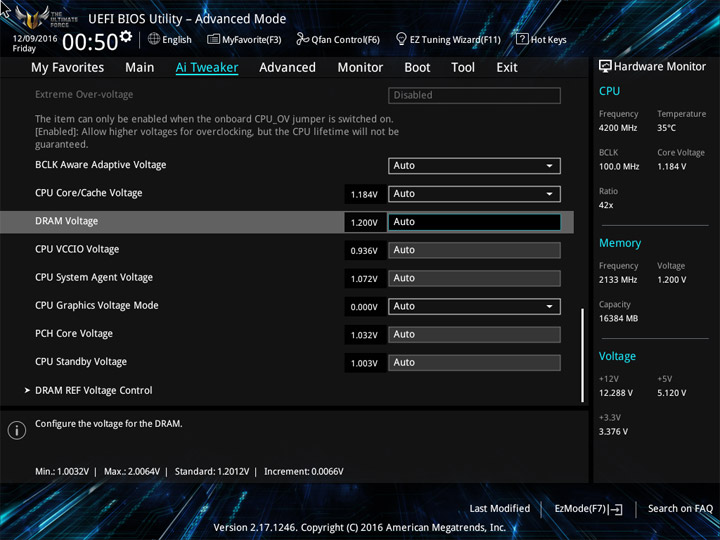This screenshot has height=540, width=720.
Task: Click the PCH Core Voltage field
Action: pos(474,334)
